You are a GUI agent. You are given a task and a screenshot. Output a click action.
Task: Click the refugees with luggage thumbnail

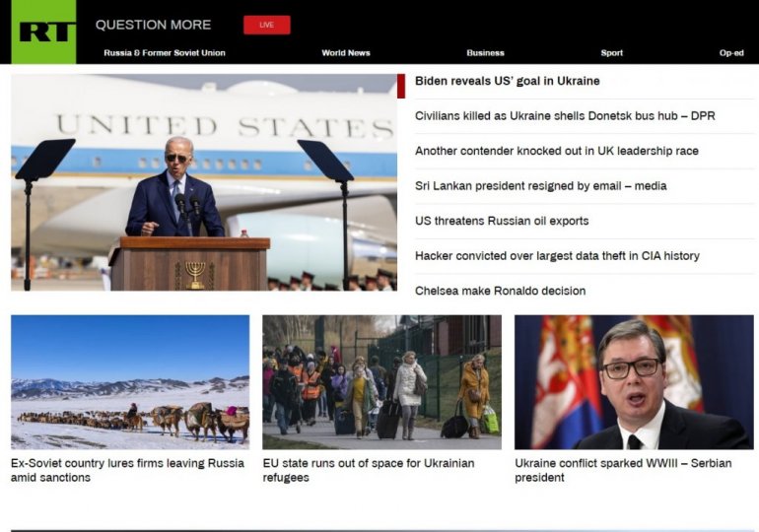(x=381, y=381)
